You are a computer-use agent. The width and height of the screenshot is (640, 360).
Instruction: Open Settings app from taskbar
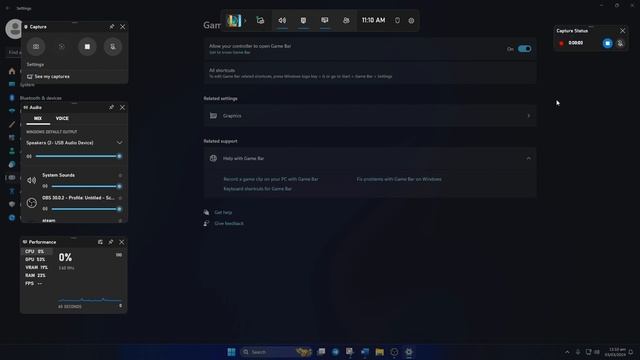pos(409,352)
